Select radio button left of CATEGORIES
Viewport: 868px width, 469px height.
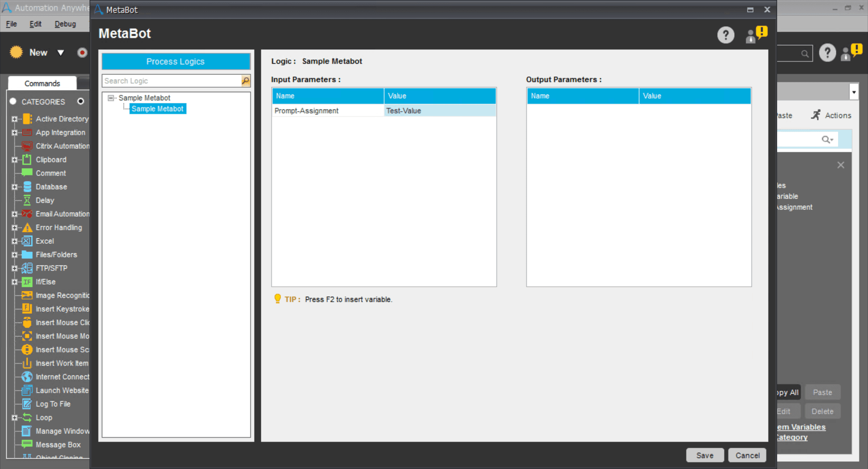(13, 101)
